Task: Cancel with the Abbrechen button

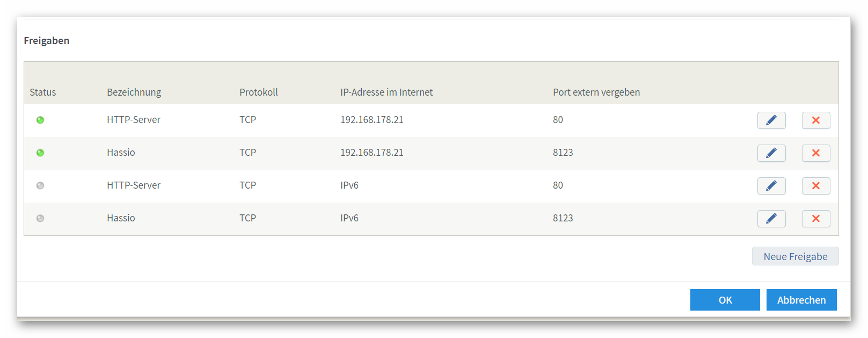Action: pyautogui.click(x=801, y=300)
